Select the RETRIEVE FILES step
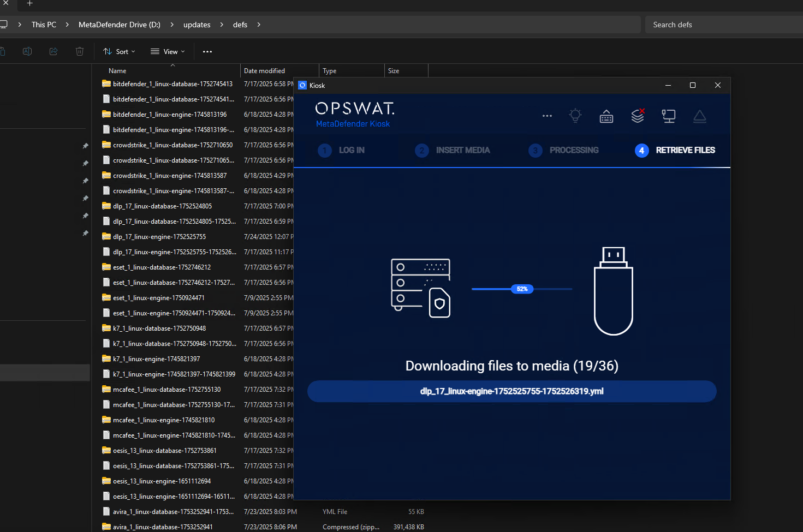Viewport: 803px width, 532px height. click(675, 150)
